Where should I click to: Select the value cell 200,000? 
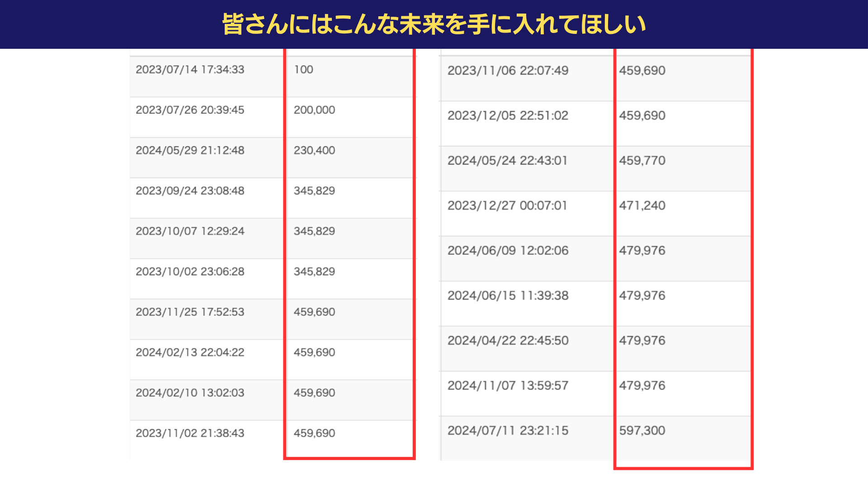point(315,110)
